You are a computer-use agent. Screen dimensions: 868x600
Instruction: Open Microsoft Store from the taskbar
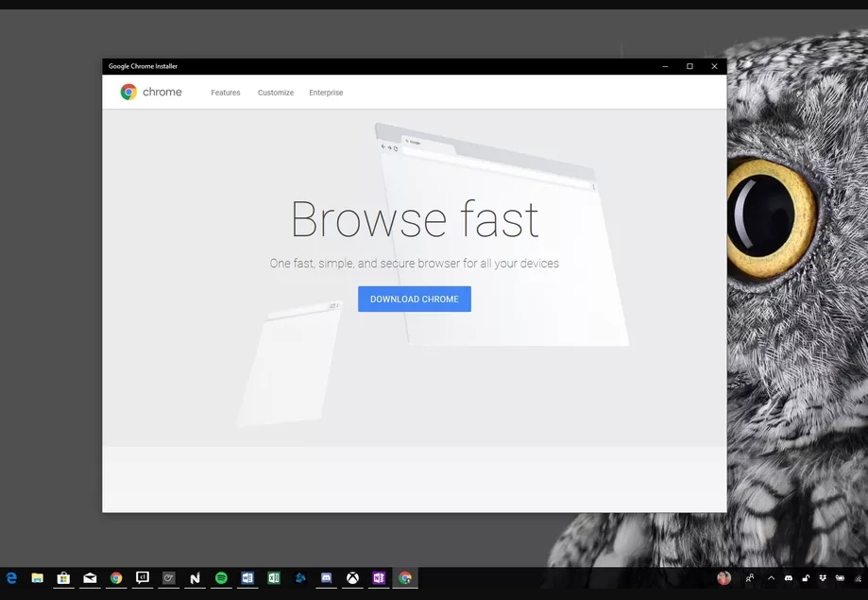(63, 578)
